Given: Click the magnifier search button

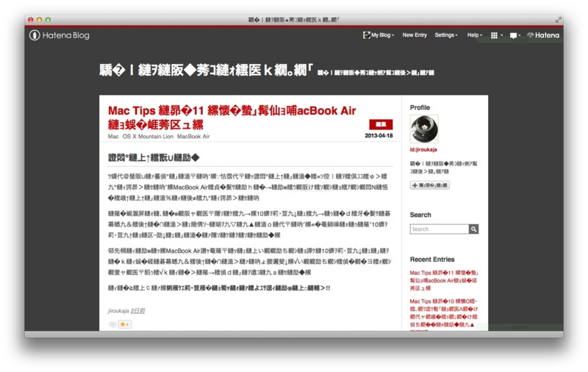Looking at the screenshot, I should pos(473,229).
